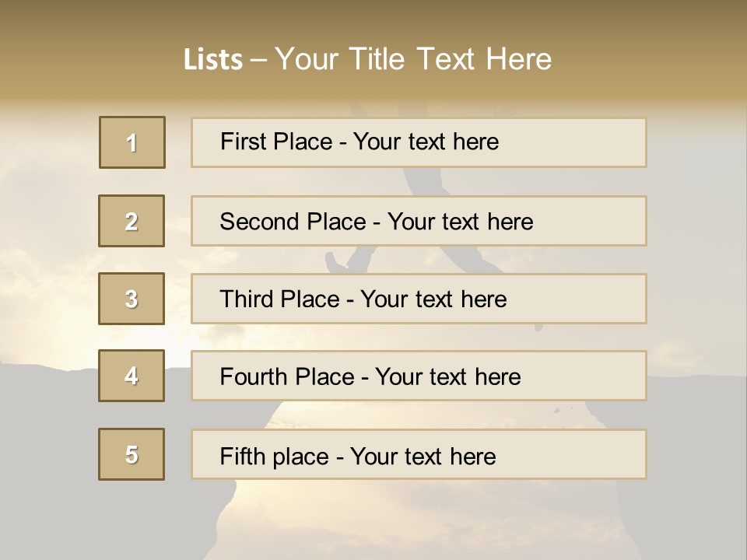This screenshot has height=560, width=747.
Task: Click the number 5 box
Action: pos(132,454)
